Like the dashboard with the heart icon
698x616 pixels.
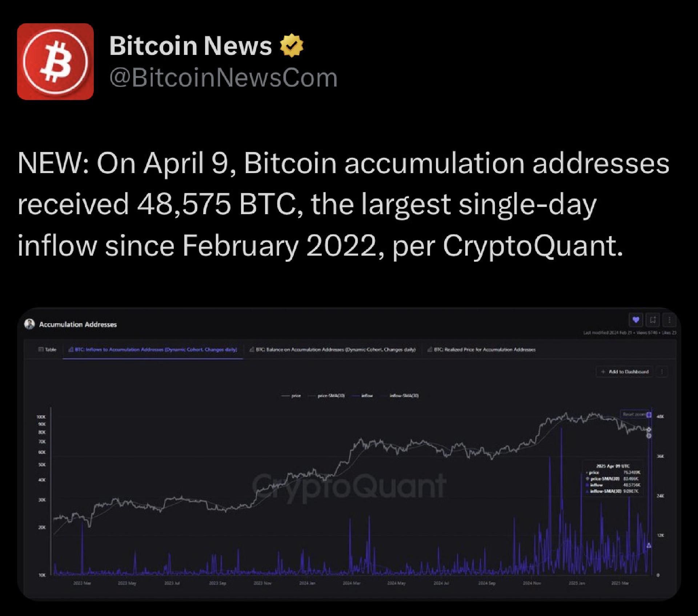coord(636,320)
